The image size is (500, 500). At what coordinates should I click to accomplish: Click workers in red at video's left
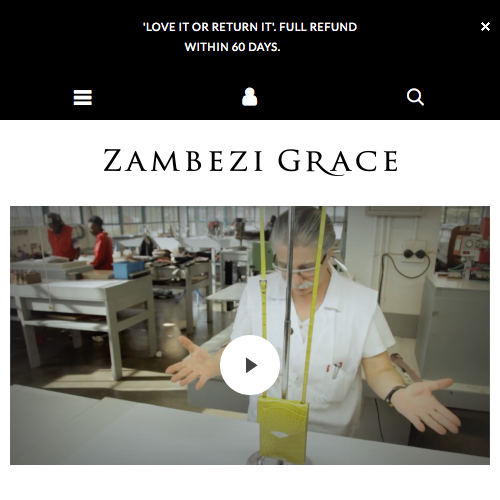(x=80, y=242)
